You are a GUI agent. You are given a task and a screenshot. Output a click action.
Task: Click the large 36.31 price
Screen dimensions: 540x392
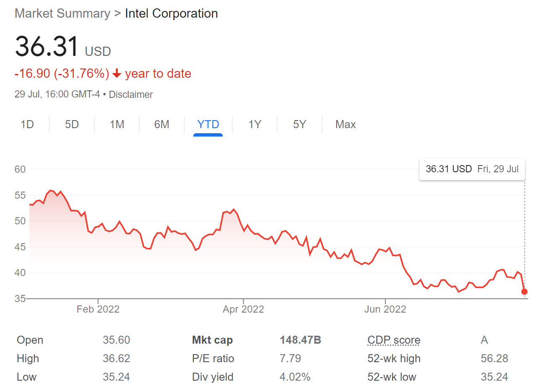(x=47, y=47)
